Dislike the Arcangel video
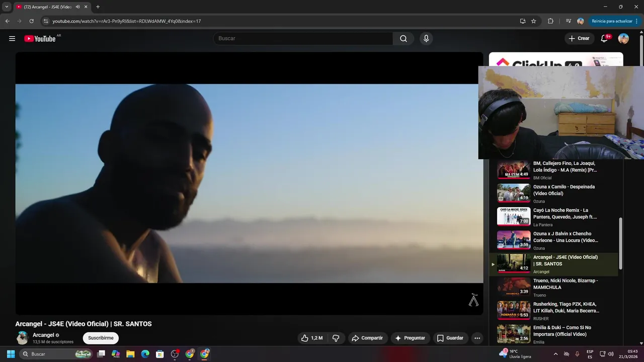Screen dimensions: 644x362 pyautogui.click(x=336, y=338)
